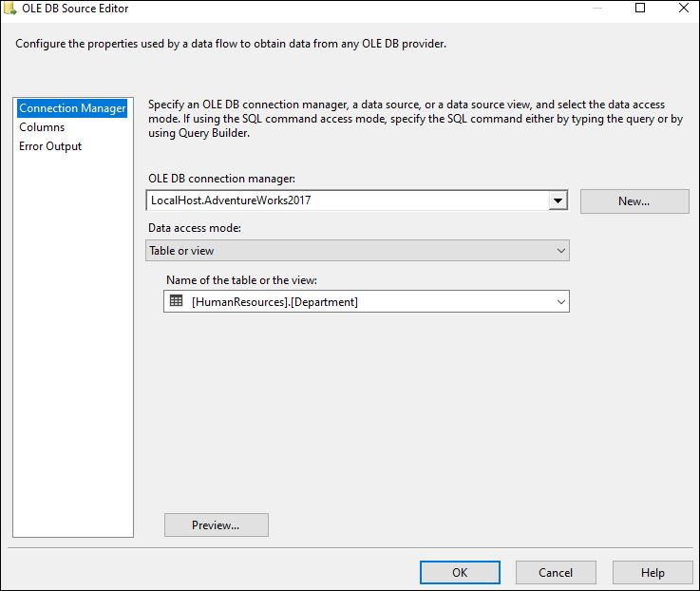
Task: Confirm with the OK button
Action: coord(460,573)
